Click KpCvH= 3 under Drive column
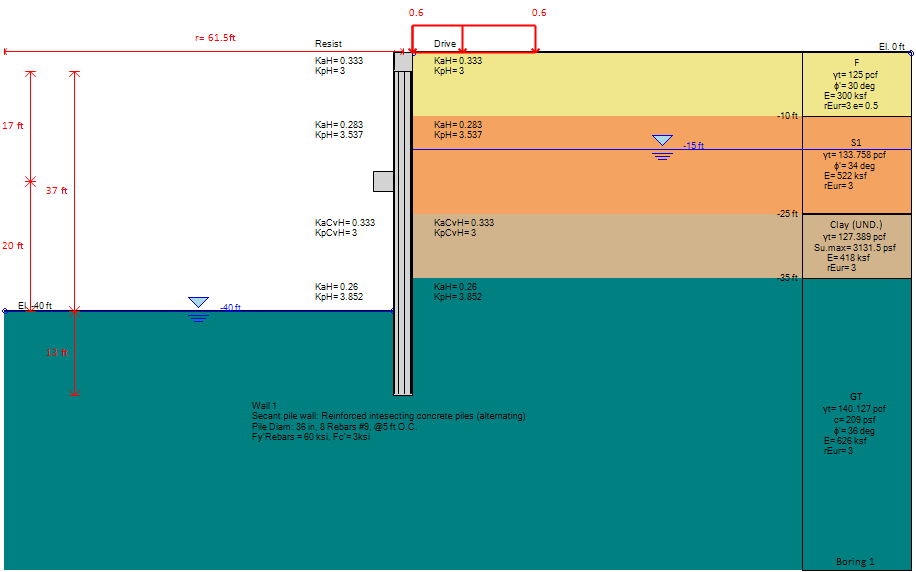The height and width of the screenshot is (572, 916). click(x=455, y=233)
